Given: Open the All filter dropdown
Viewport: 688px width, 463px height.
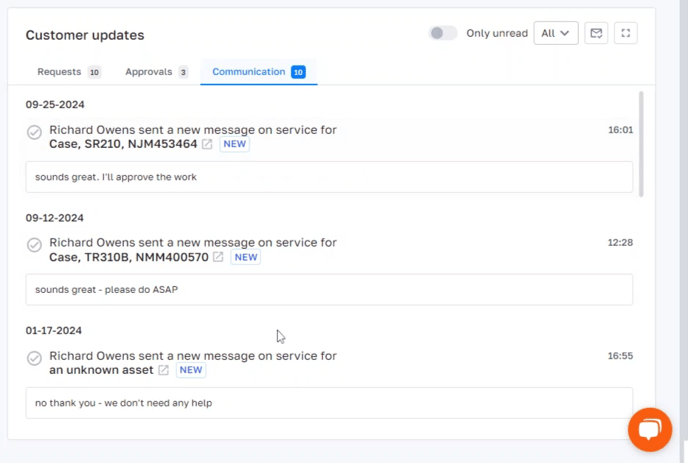Looking at the screenshot, I should coord(555,33).
